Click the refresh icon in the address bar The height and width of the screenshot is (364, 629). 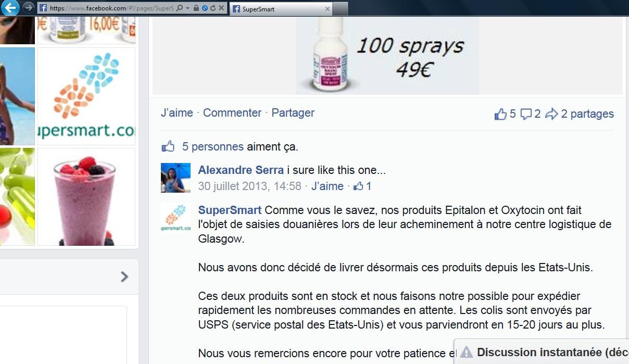pyautogui.click(x=213, y=8)
